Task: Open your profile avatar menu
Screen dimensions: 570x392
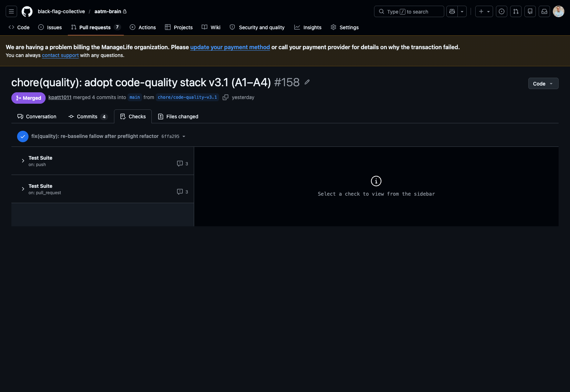Action: [558, 11]
